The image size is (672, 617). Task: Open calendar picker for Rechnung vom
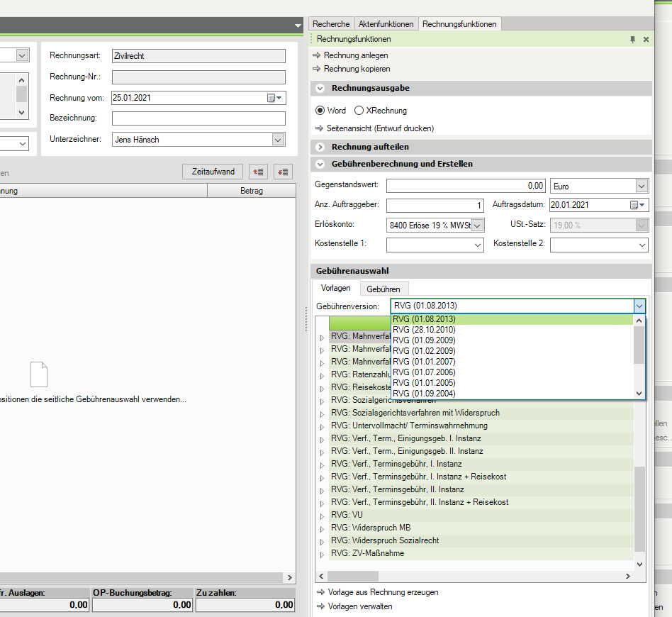pyautogui.click(x=274, y=98)
